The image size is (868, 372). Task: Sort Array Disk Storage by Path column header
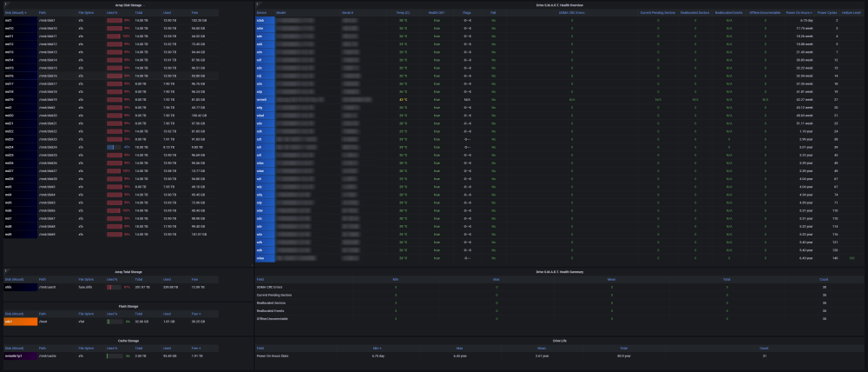43,12
